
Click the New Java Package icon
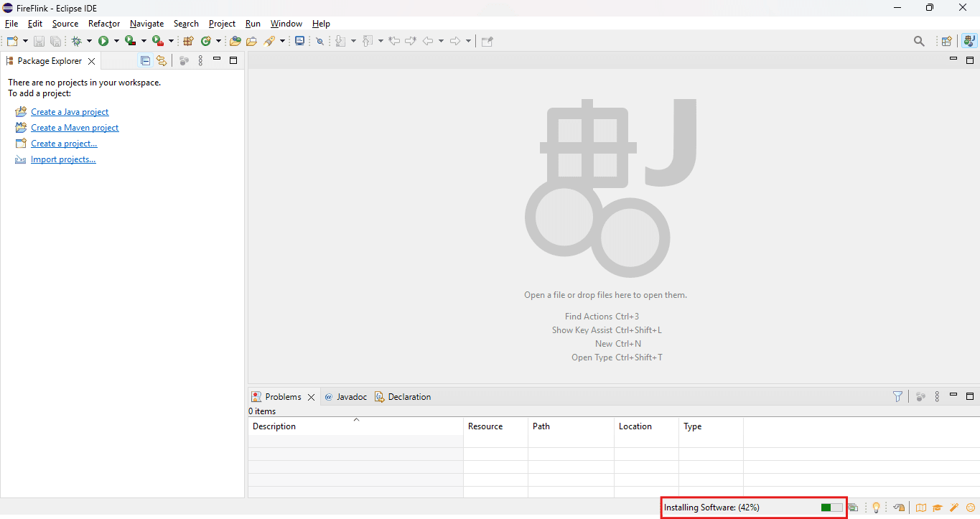point(189,41)
